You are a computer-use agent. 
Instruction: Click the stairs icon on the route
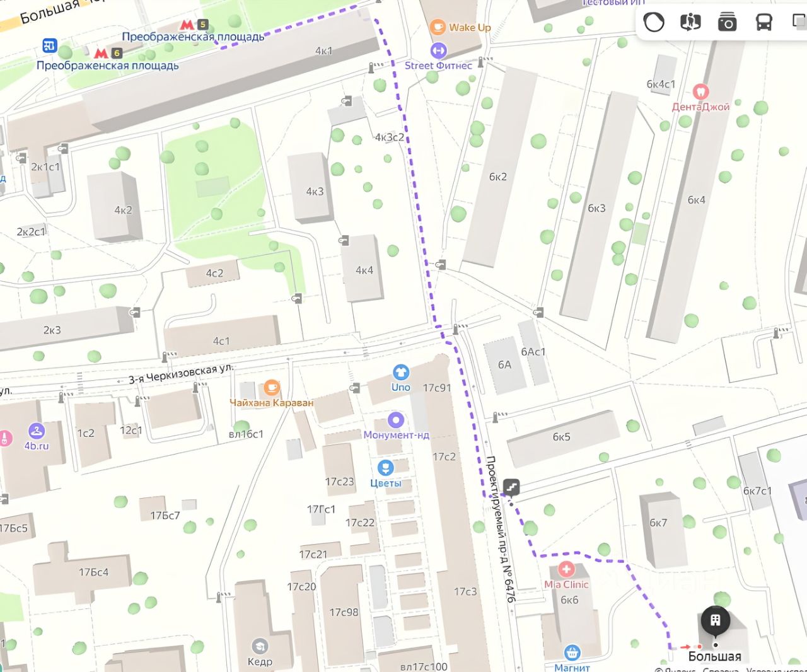tap(511, 487)
